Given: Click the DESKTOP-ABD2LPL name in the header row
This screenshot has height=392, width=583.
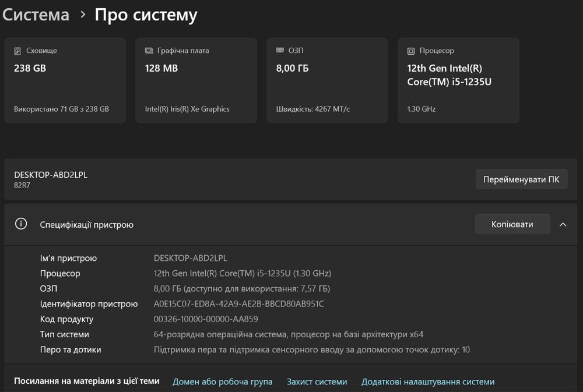Looking at the screenshot, I should [x=51, y=175].
